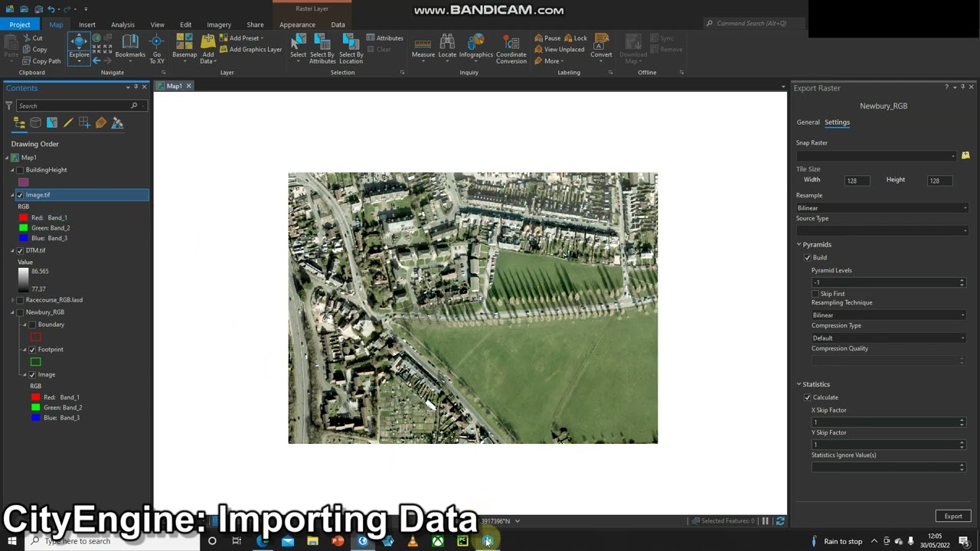Open the Project tab

point(20,24)
